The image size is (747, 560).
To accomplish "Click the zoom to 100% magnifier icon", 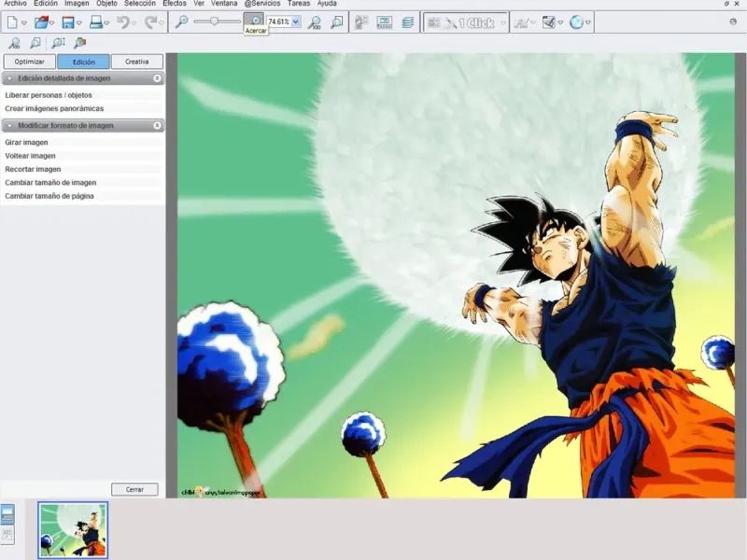I will tap(315, 21).
